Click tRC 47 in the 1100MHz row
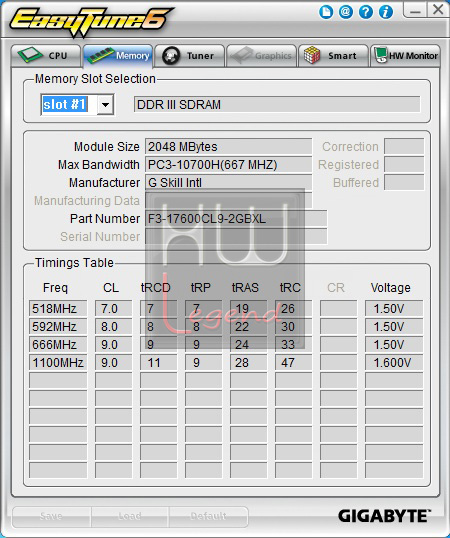 [293, 362]
